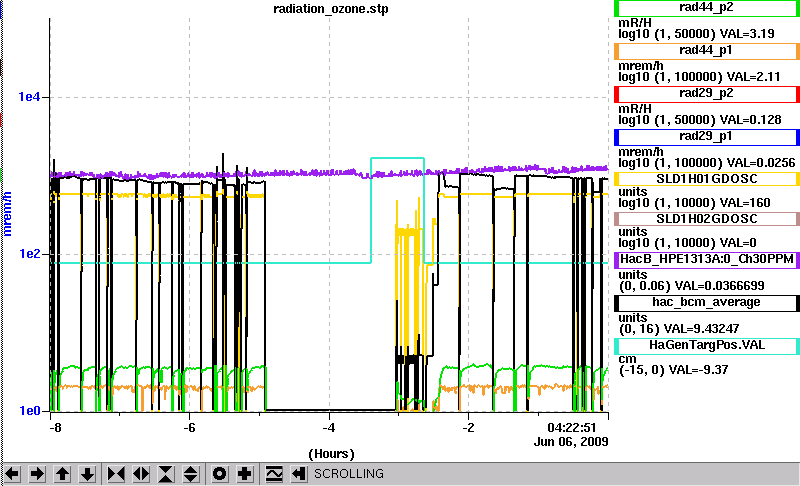
Task: Click the shift up arrow button
Action: tap(62, 474)
